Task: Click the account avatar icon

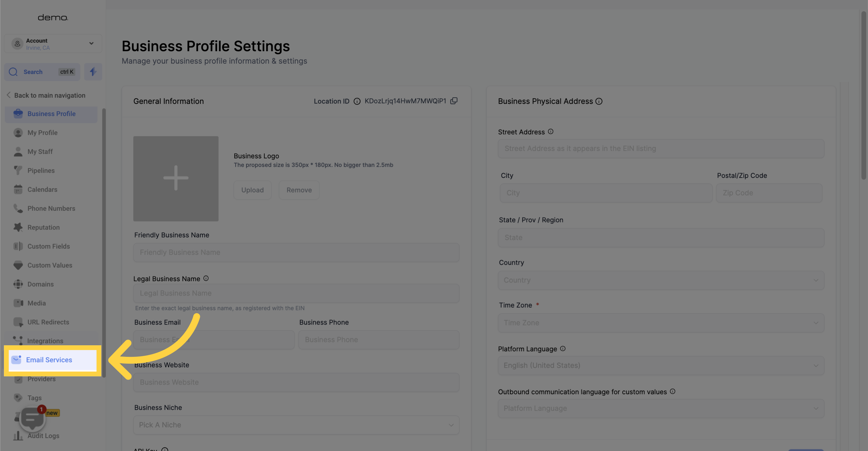Action: 17,44
